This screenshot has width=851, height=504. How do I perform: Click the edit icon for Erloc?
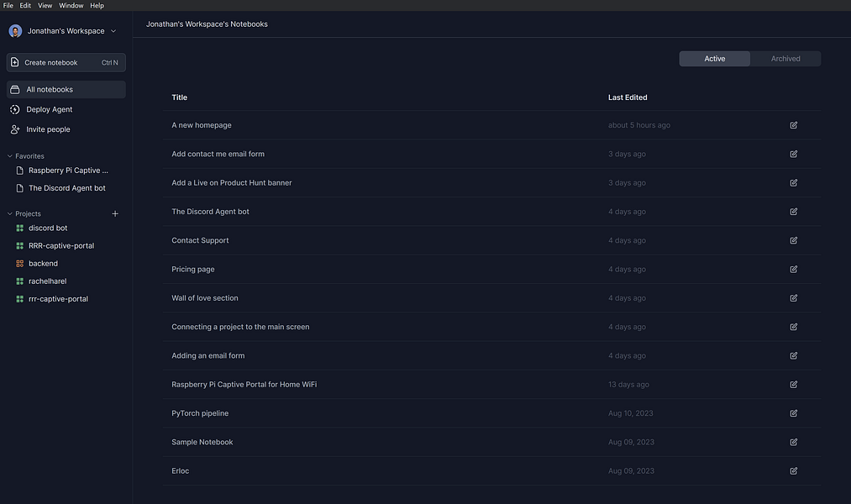[x=794, y=470]
